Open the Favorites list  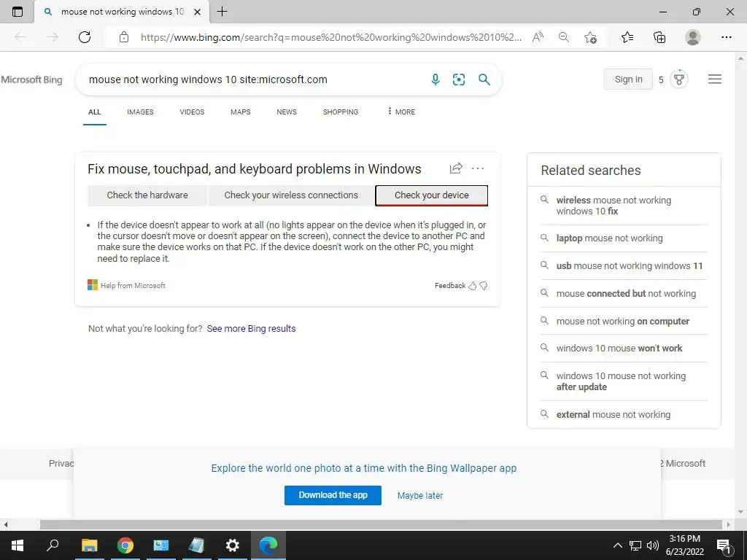pos(627,37)
